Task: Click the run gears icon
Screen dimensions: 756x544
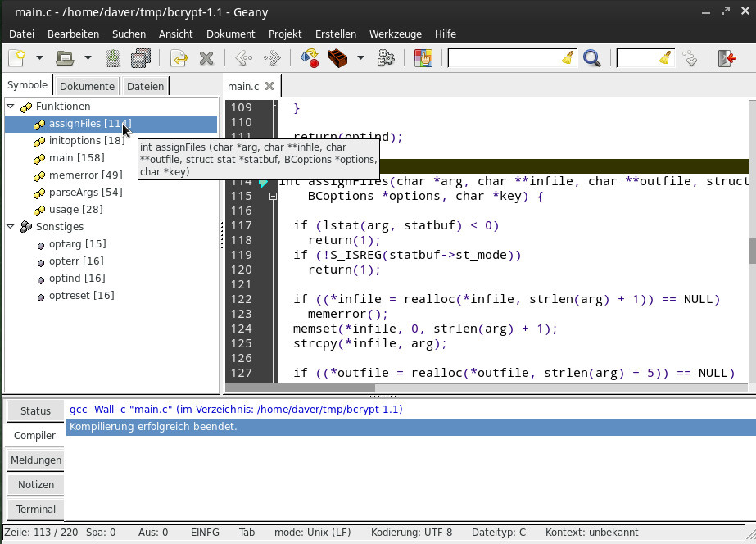Action: [386, 58]
